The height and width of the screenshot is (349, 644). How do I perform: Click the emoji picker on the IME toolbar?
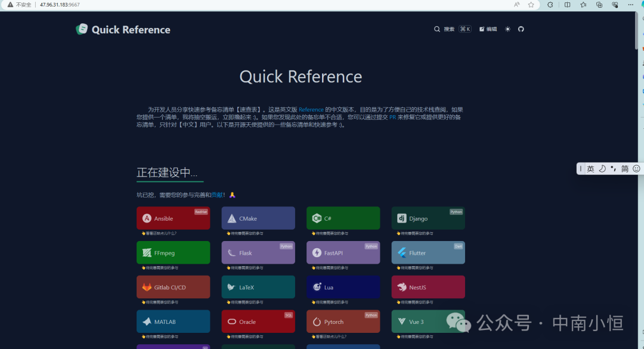point(636,169)
